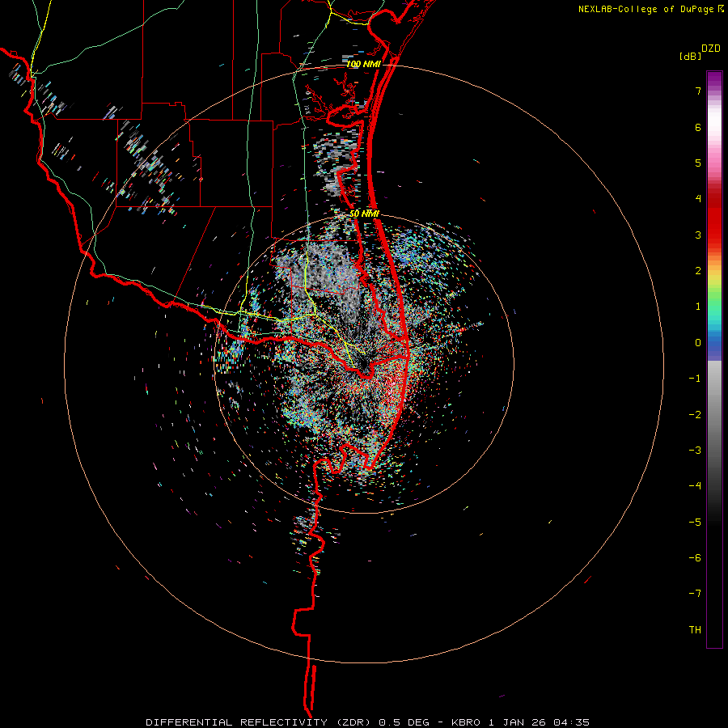This screenshot has width=728, height=728.
Task: Click the '3' value on the color scale
Action: tap(698, 235)
